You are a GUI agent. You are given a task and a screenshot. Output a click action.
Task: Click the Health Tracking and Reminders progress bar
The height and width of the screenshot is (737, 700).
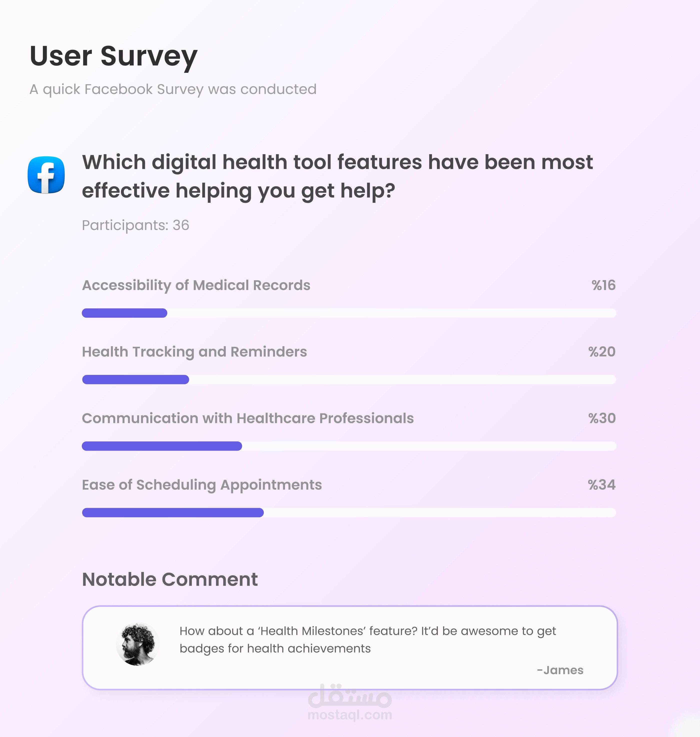point(349,380)
